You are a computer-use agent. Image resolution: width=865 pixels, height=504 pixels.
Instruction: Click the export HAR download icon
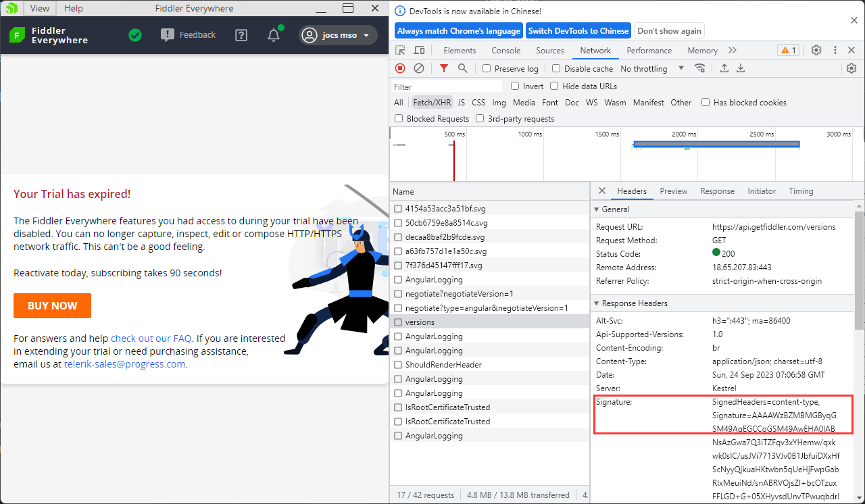coord(741,68)
